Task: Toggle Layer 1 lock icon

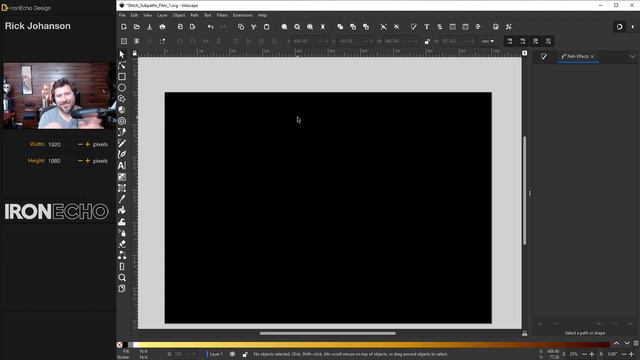Action: coord(245,354)
